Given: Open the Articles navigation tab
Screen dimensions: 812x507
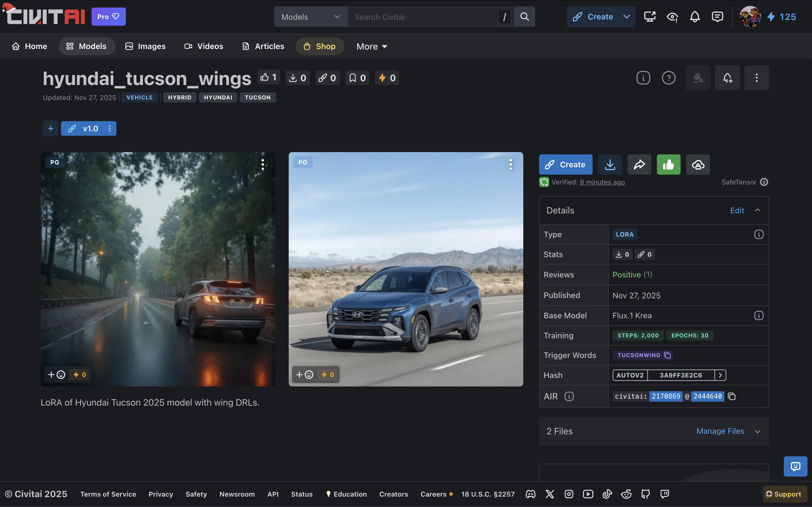Looking at the screenshot, I should 263,46.
